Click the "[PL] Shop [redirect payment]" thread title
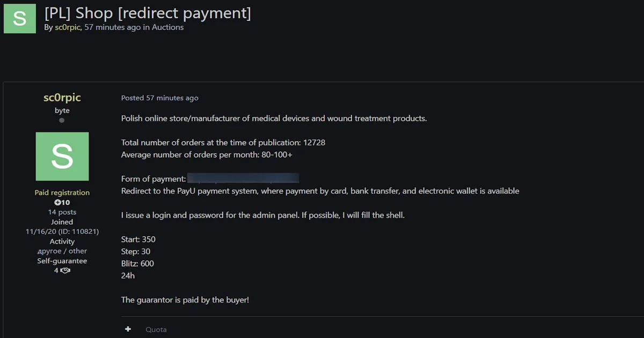The image size is (644, 338). point(148,12)
